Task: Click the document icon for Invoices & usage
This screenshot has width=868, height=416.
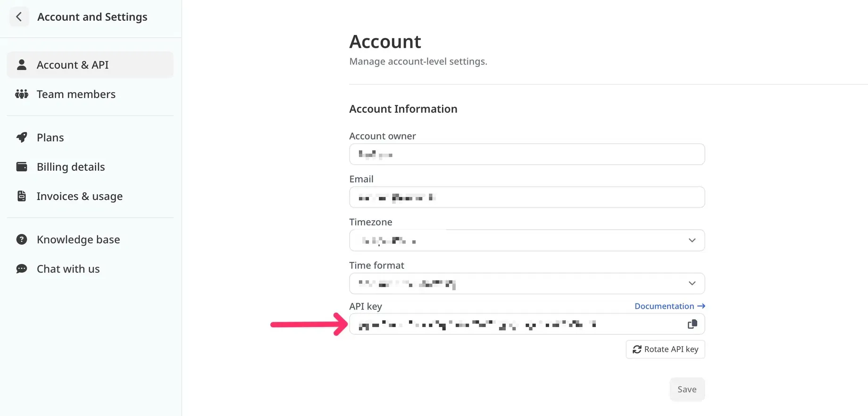Action: (22, 196)
